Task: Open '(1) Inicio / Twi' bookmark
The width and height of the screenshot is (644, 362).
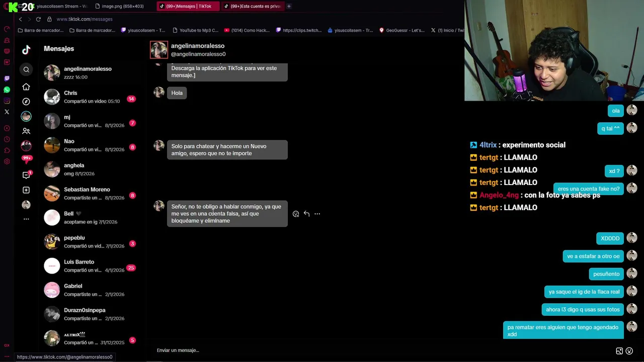Action: point(447,30)
